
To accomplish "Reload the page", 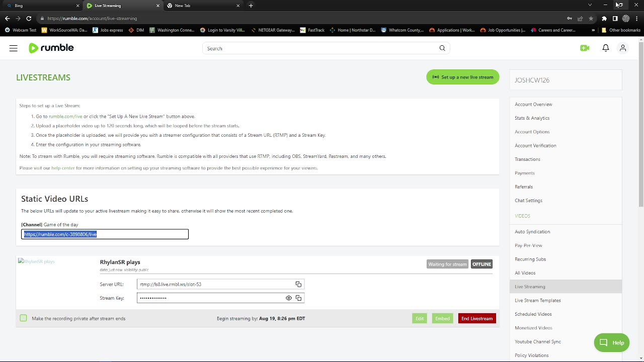I will pos(29,19).
